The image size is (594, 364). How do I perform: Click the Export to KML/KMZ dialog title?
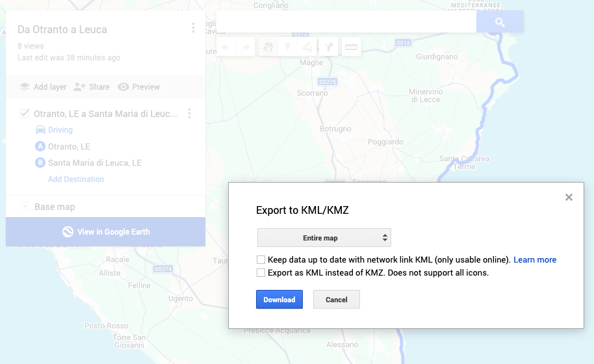coord(302,210)
